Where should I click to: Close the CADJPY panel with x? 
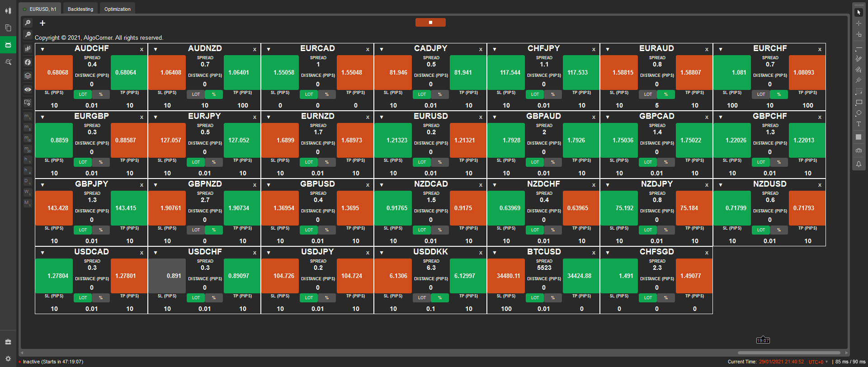pyautogui.click(x=481, y=50)
